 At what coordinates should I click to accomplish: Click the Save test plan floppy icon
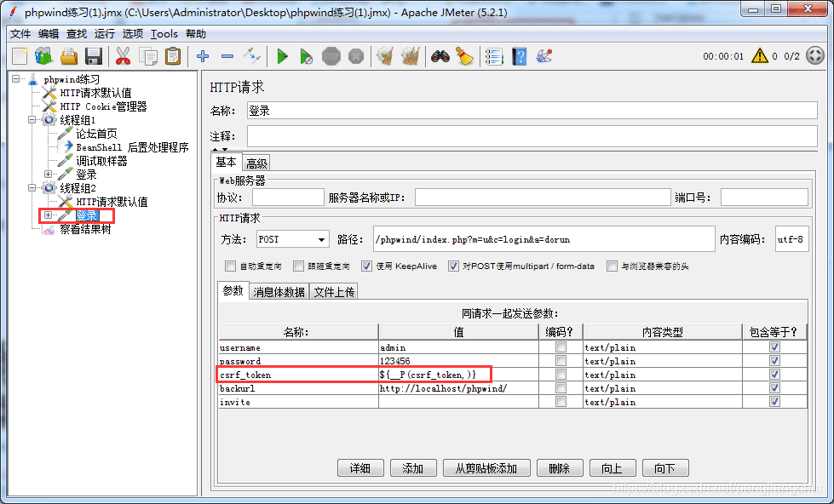(x=94, y=56)
